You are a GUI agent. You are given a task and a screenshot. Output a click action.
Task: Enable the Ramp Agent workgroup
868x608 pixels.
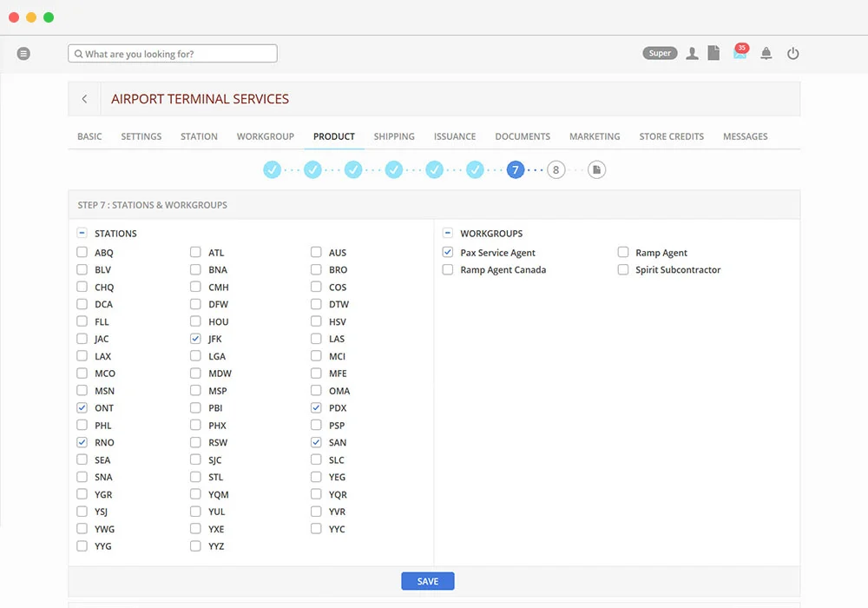pos(622,252)
